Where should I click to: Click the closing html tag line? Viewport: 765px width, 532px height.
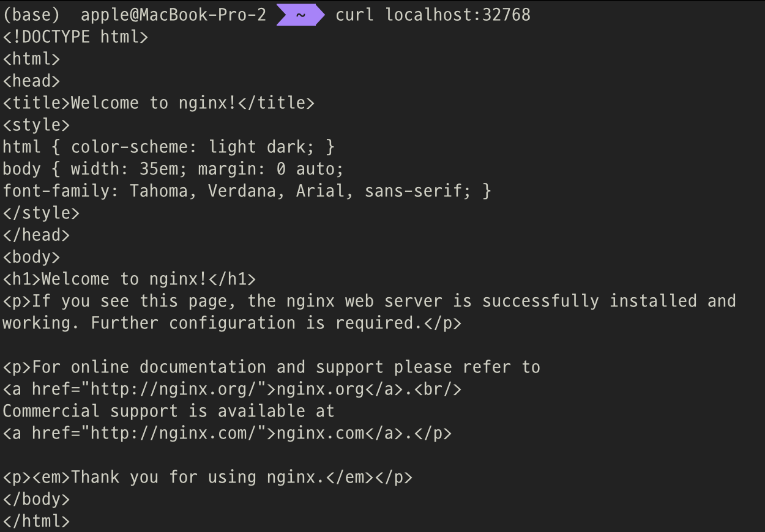coord(36,522)
